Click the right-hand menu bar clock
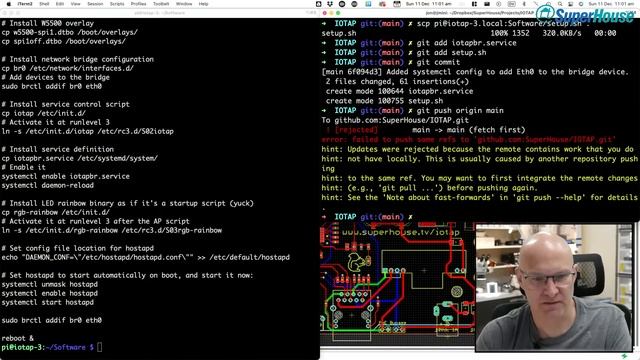 (611, 4)
